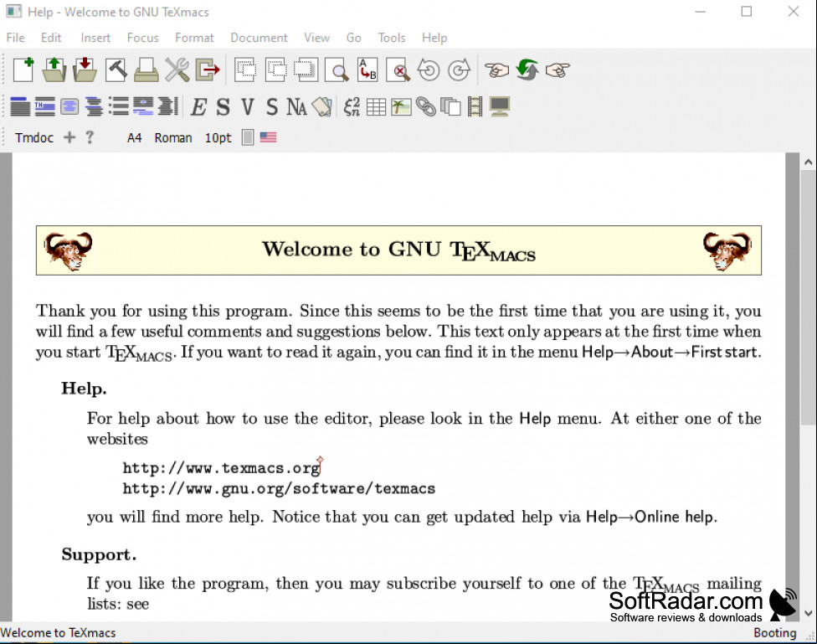This screenshot has width=817, height=644.
Task: Open the File menu
Action: pos(16,38)
